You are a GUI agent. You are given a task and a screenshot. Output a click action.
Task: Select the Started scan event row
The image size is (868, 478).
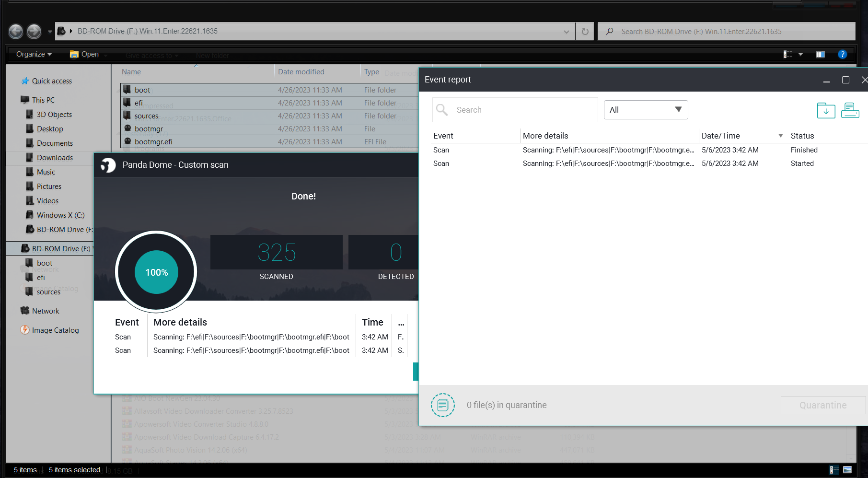coord(649,163)
